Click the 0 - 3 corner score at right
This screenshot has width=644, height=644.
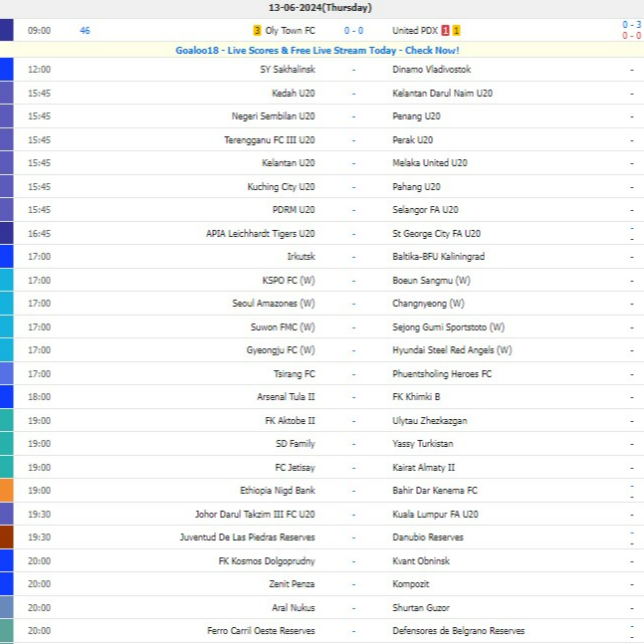(x=631, y=25)
